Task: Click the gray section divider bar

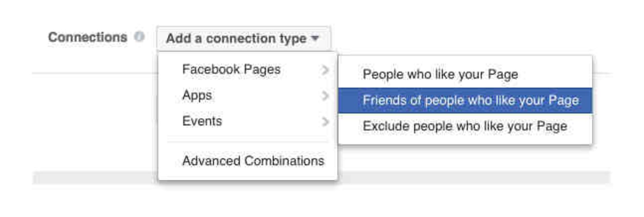Action: point(470,178)
